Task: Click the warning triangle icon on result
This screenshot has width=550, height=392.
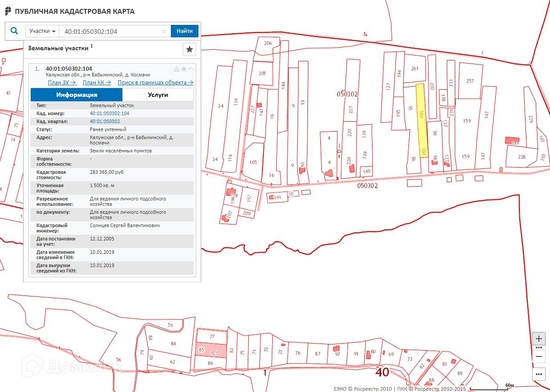Action: pos(177,69)
